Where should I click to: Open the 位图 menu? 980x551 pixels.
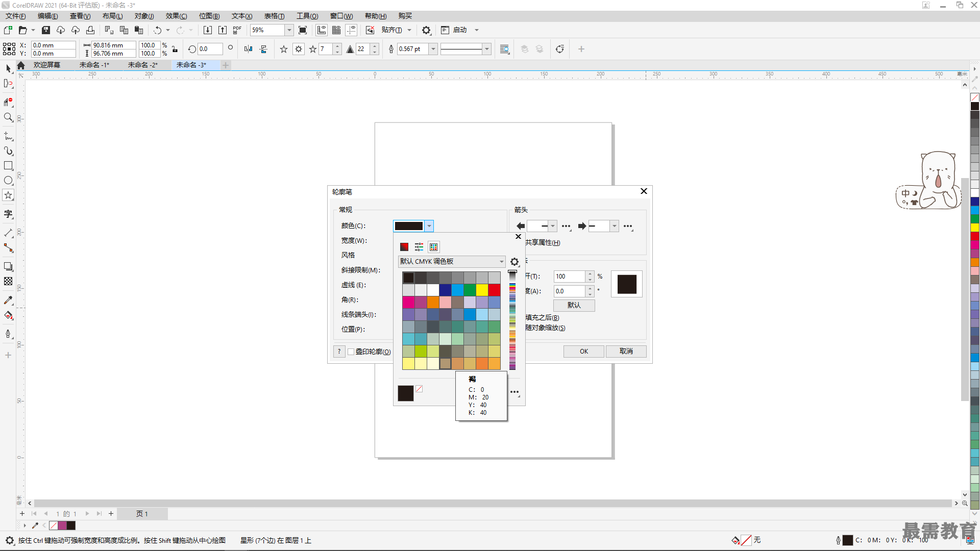click(x=209, y=16)
